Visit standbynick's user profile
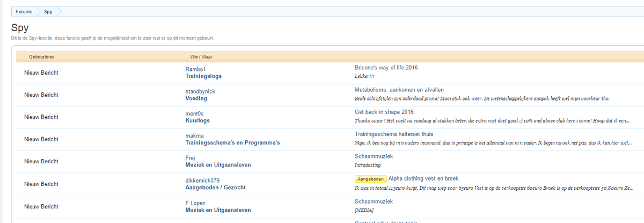Viewport: 644px width, 223px height. click(x=200, y=91)
